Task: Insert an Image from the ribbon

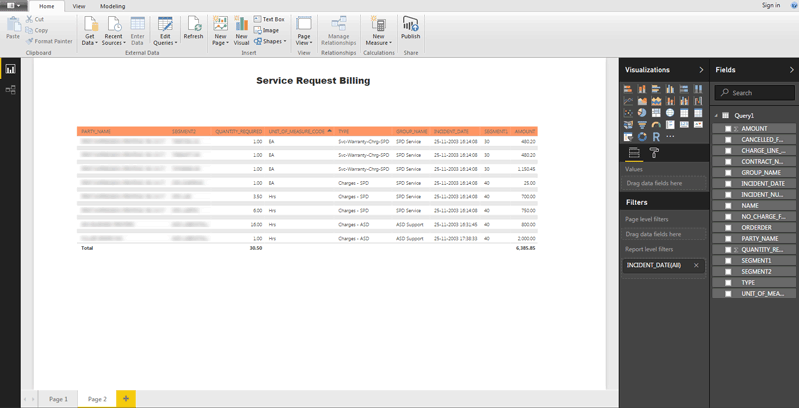Action: 267,31
